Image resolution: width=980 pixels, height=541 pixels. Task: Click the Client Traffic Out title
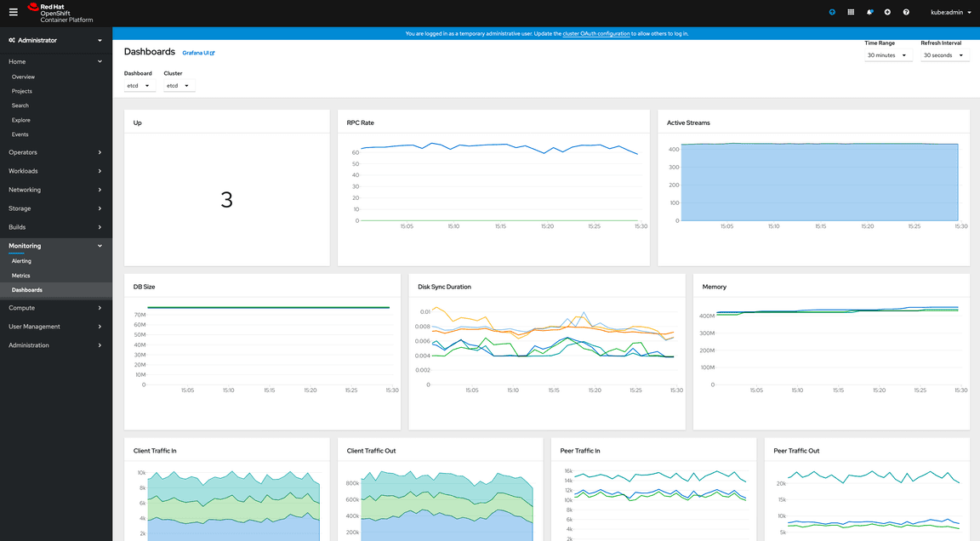371,451
